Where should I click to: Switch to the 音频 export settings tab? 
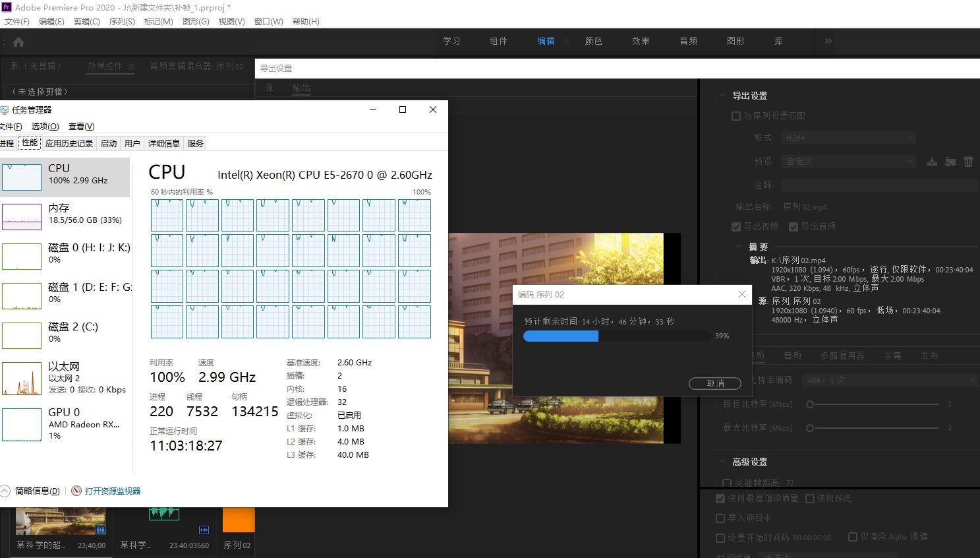point(793,356)
